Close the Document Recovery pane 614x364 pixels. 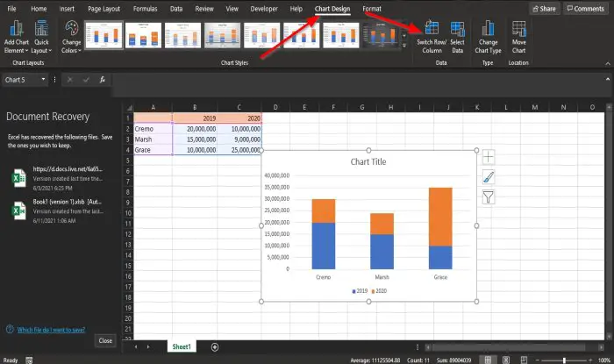click(105, 340)
